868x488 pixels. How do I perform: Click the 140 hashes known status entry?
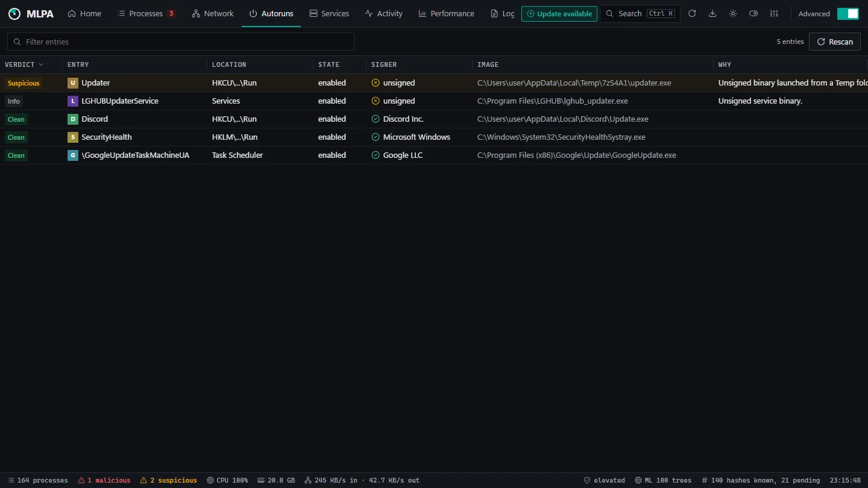pos(761,481)
